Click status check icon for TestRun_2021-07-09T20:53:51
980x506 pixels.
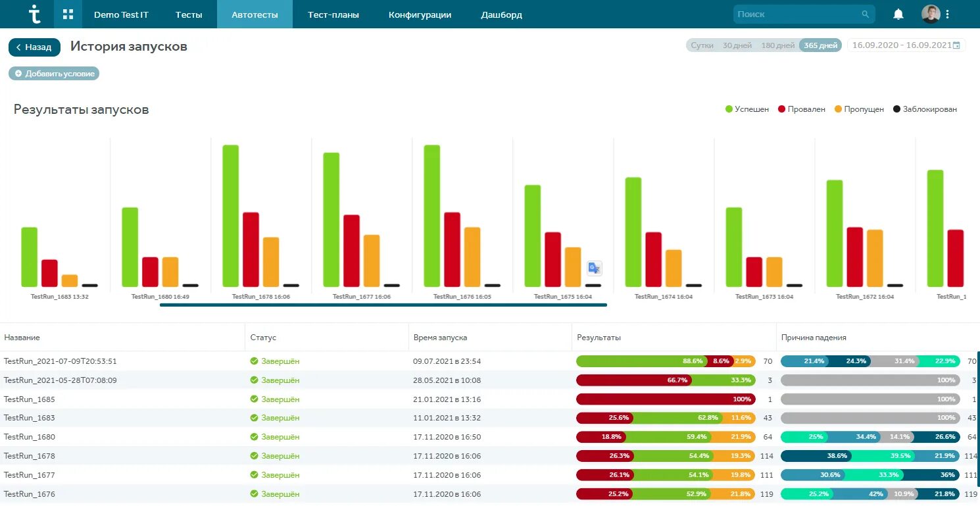point(254,361)
